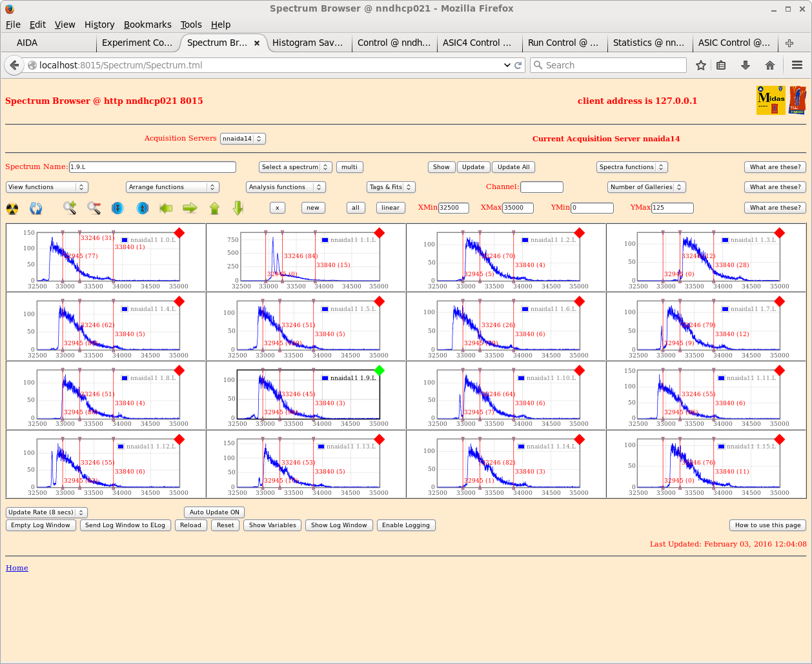Open a new tab with plus icon
This screenshot has height=664, width=812.
(789, 43)
